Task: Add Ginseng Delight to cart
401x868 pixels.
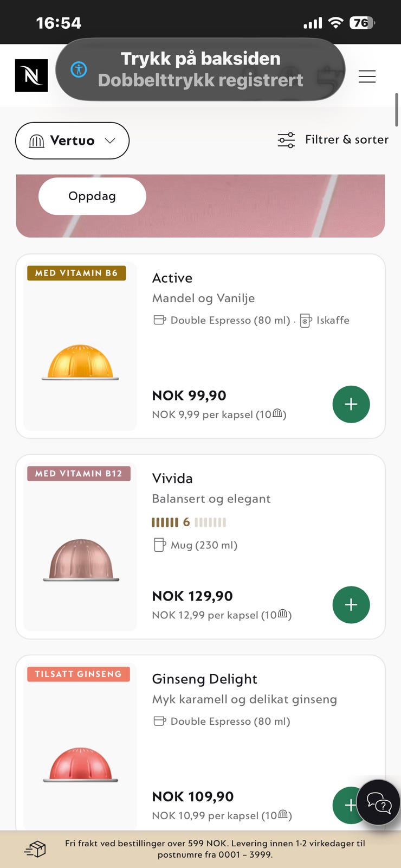Action: pos(345,805)
